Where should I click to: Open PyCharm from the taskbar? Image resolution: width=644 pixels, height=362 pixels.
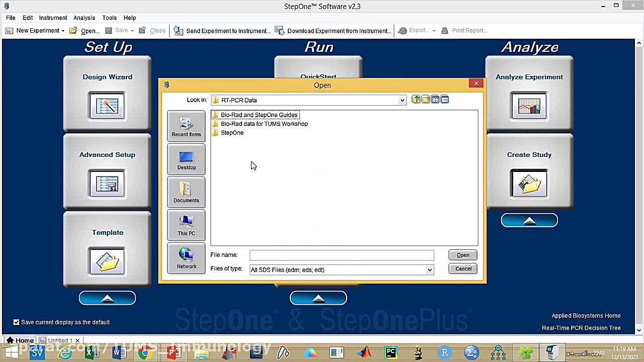tap(391, 352)
